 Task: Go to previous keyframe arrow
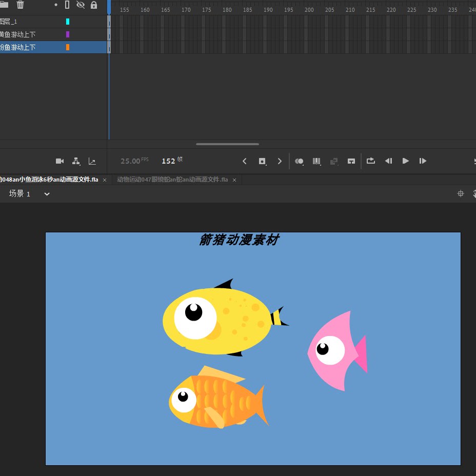pos(244,161)
